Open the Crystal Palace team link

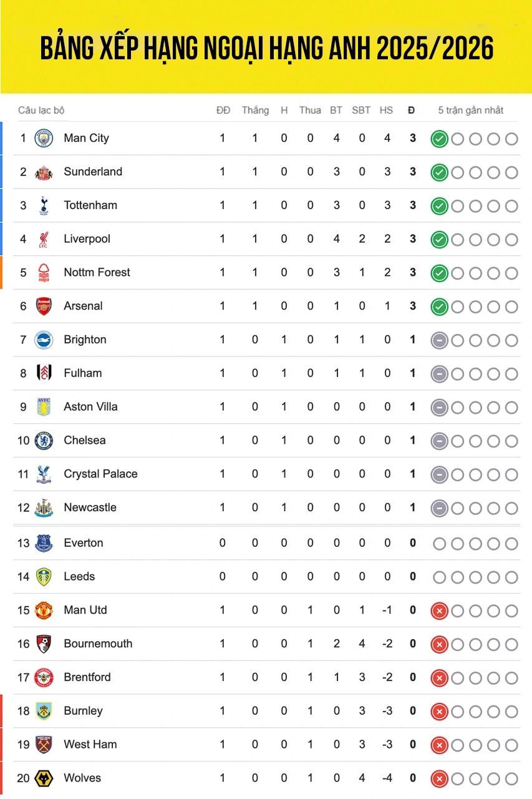click(x=100, y=474)
